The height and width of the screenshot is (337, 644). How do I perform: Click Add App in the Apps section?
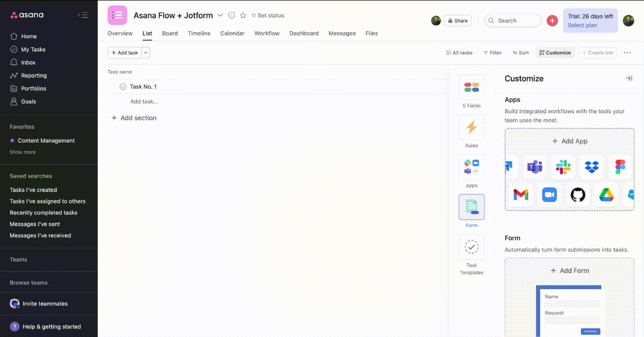click(570, 141)
